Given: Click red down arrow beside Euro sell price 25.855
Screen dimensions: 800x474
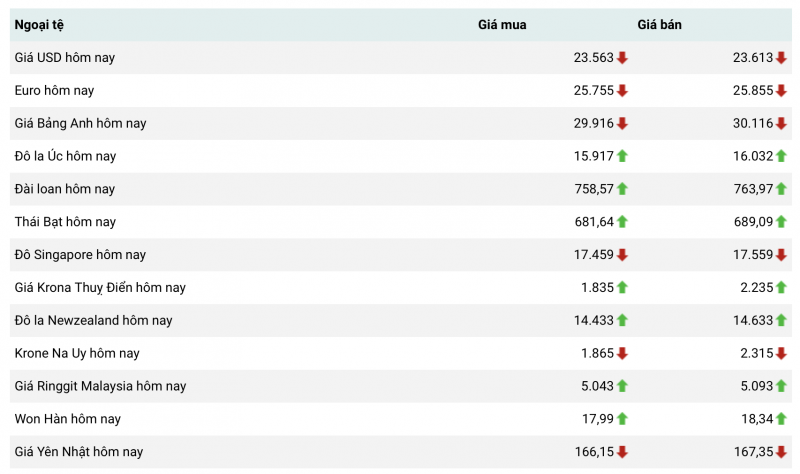Looking at the screenshot, I should [x=781, y=91].
